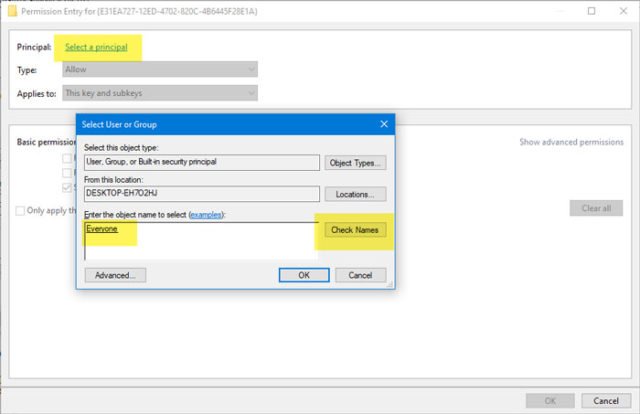Maximize the Permission Entry window
Viewport: 640px width, 414px height.
click(x=591, y=11)
